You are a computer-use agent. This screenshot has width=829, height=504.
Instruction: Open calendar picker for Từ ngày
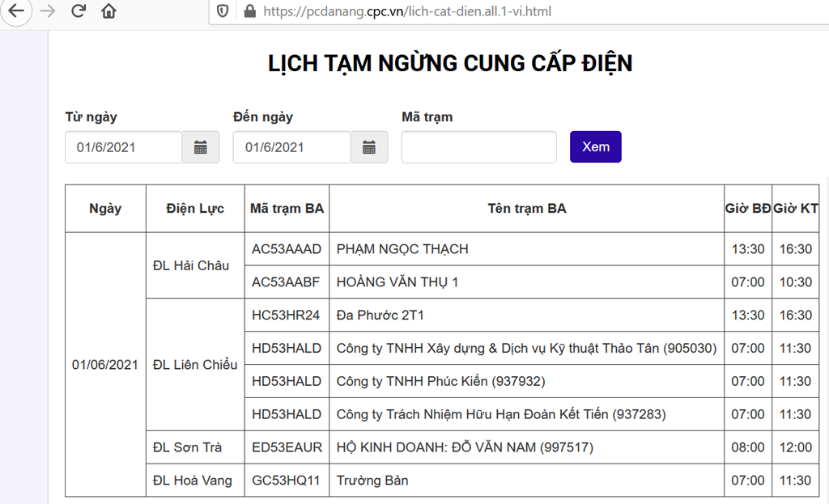pyautogui.click(x=201, y=147)
